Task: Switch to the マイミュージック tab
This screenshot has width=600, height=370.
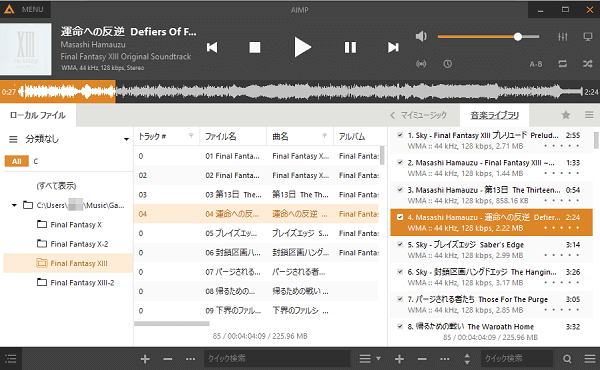Action: pos(423,115)
